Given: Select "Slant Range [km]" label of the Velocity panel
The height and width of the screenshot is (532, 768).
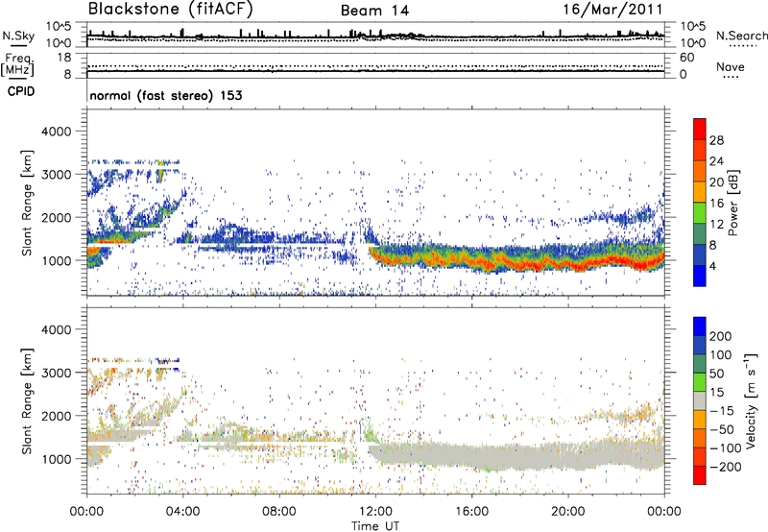Looking at the screenshot, I should [27, 400].
